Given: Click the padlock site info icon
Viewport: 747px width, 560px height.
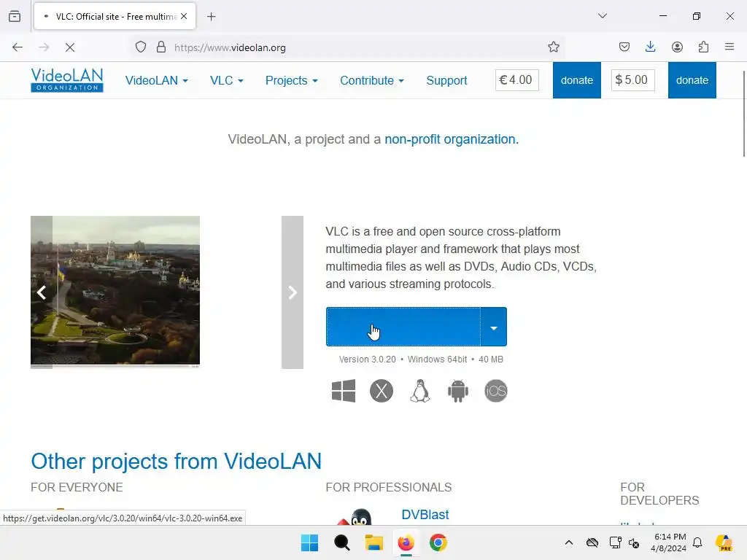Looking at the screenshot, I should point(161,47).
